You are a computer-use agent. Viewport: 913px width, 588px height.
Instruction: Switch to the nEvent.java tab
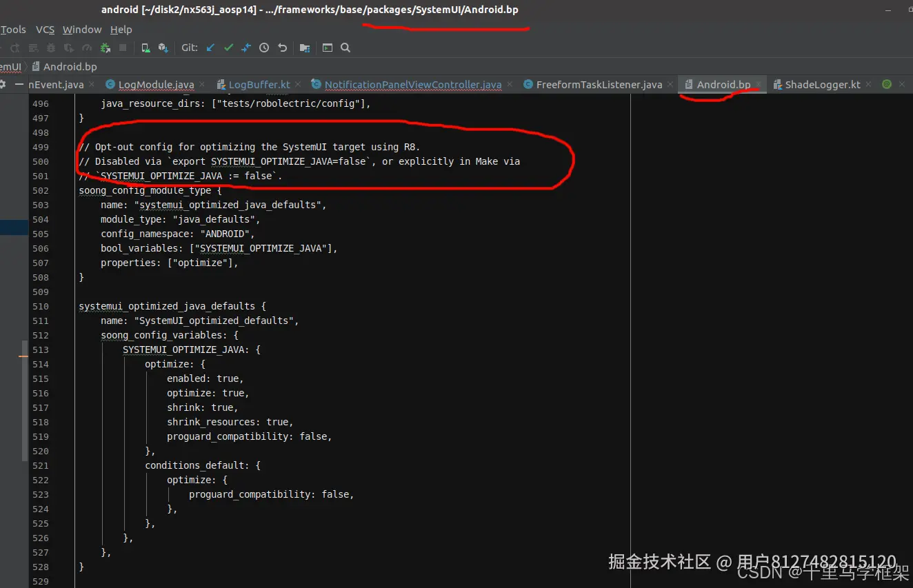56,85
